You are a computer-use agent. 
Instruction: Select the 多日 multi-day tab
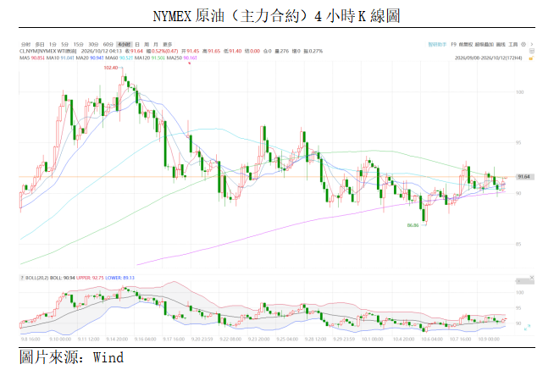[x=40, y=45]
